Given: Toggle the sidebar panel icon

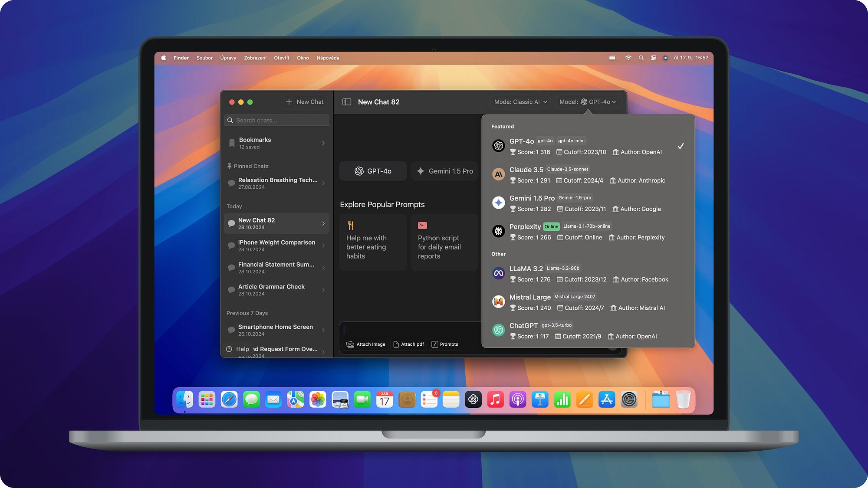Looking at the screenshot, I should [x=346, y=102].
